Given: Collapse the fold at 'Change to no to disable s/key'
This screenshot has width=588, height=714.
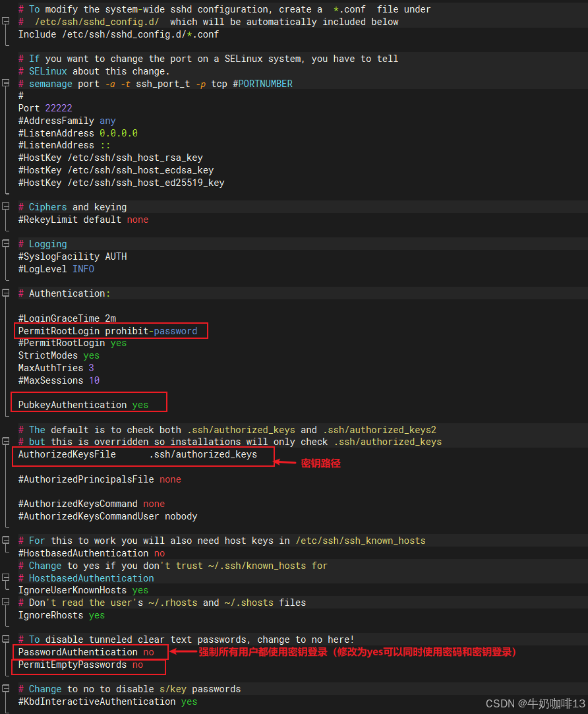Looking at the screenshot, I should pos(5,688).
